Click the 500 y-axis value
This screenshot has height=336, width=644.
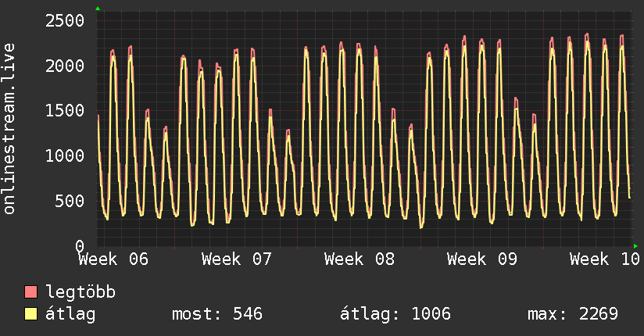(70, 201)
